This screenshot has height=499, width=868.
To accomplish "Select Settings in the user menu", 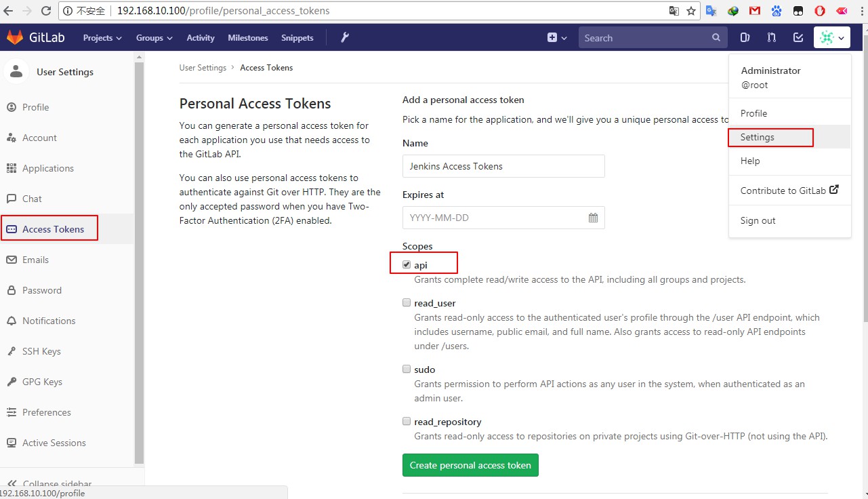I will point(758,137).
